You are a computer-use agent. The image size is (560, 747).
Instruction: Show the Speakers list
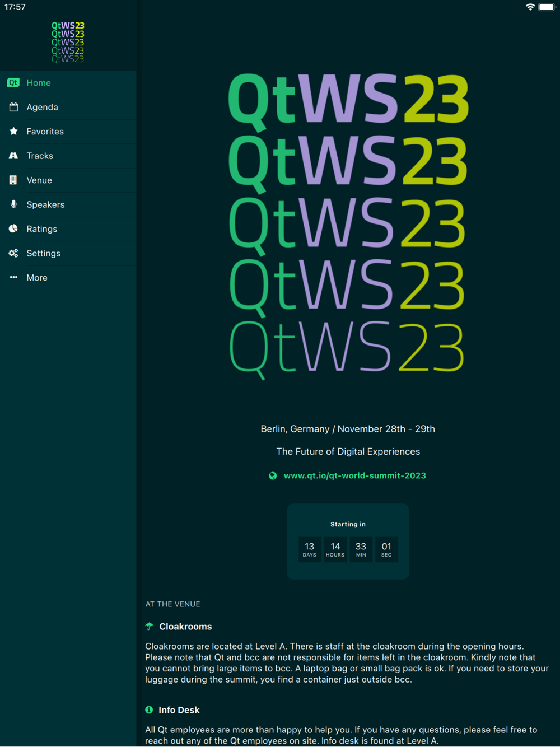pyautogui.click(x=68, y=204)
